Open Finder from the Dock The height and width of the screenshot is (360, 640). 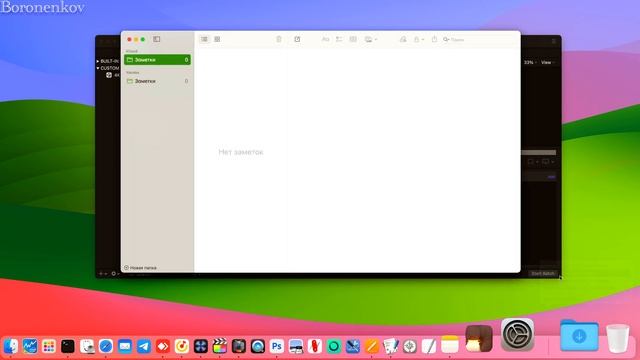11,346
